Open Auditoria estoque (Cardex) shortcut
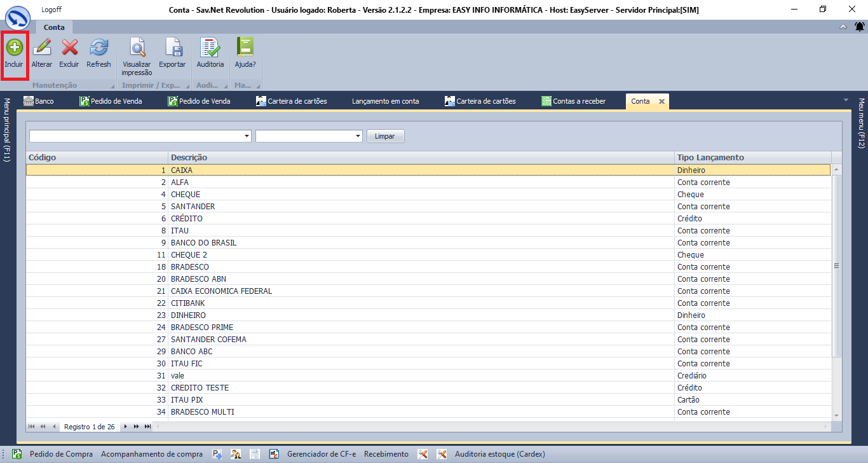868x463 pixels. 500,454
